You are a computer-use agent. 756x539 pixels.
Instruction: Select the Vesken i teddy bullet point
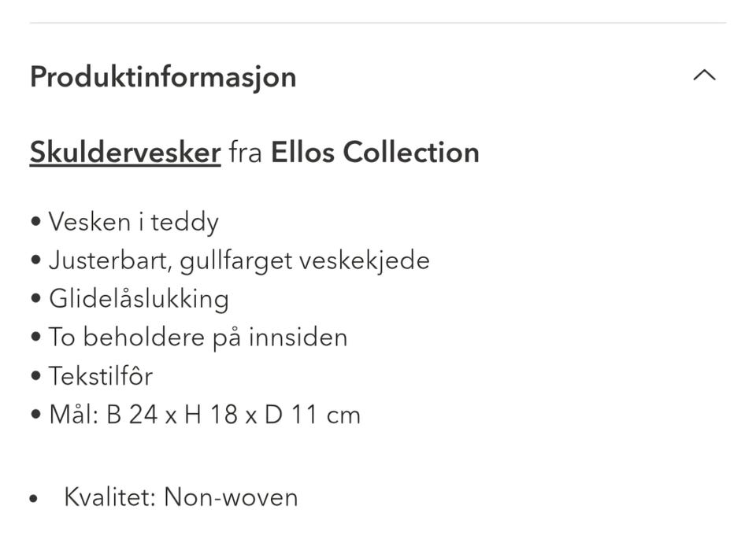(x=134, y=221)
